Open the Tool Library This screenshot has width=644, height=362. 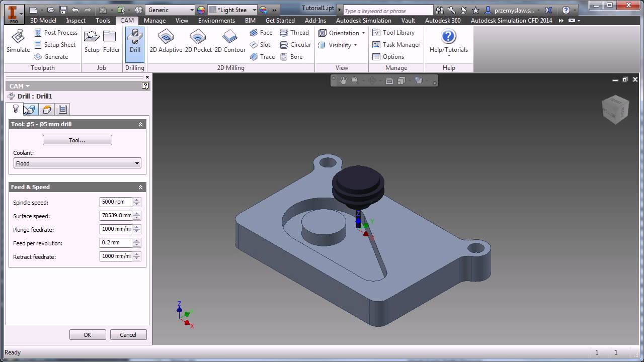tap(393, 32)
